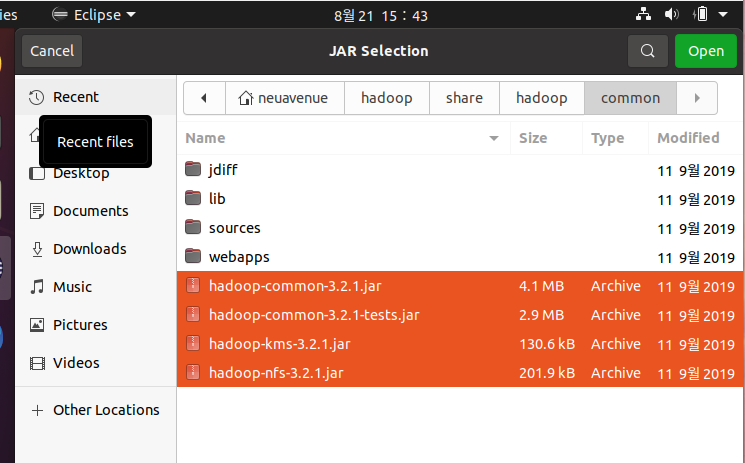
Task: Click the Eclipse icon in top bar
Action: (60, 15)
